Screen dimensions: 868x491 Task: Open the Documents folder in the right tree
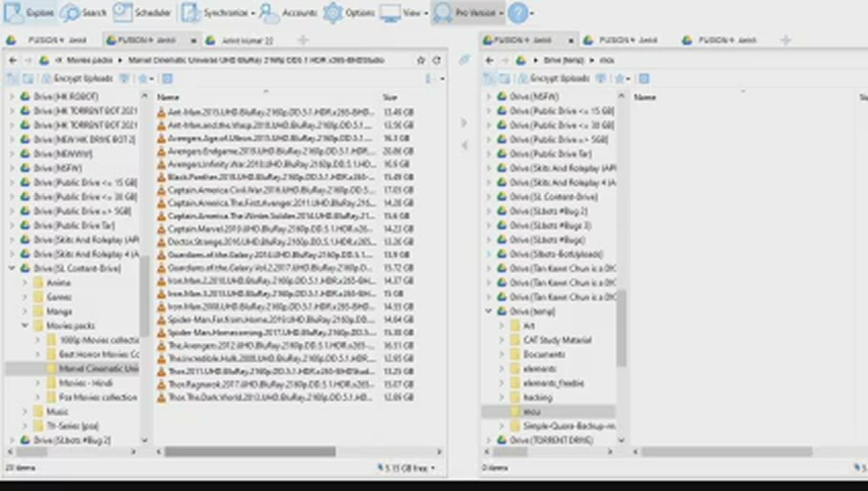click(543, 354)
